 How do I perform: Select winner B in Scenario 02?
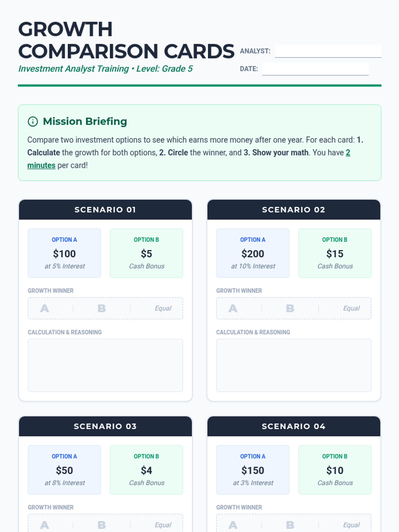290,308
